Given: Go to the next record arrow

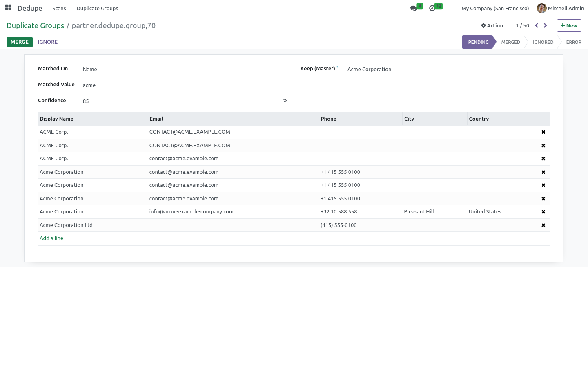Looking at the screenshot, I should tap(545, 25).
